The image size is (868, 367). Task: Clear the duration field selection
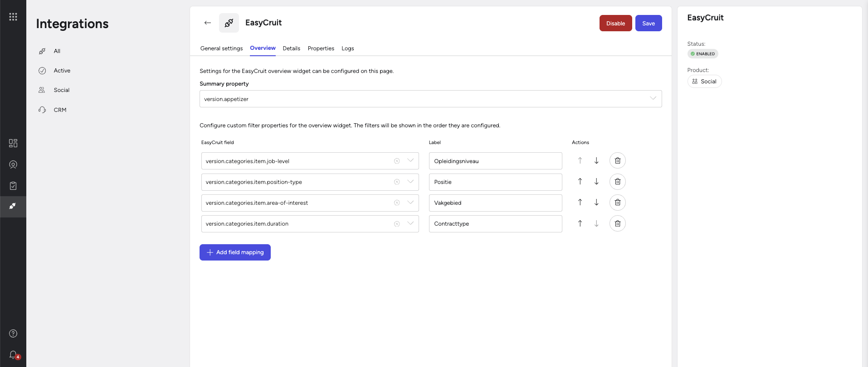tap(397, 224)
